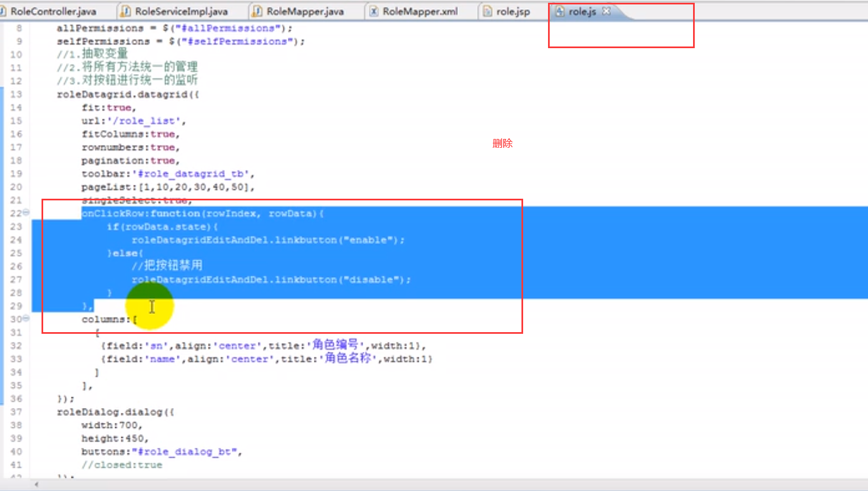Click the field:'name' column definition
868x491 pixels.
point(266,359)
